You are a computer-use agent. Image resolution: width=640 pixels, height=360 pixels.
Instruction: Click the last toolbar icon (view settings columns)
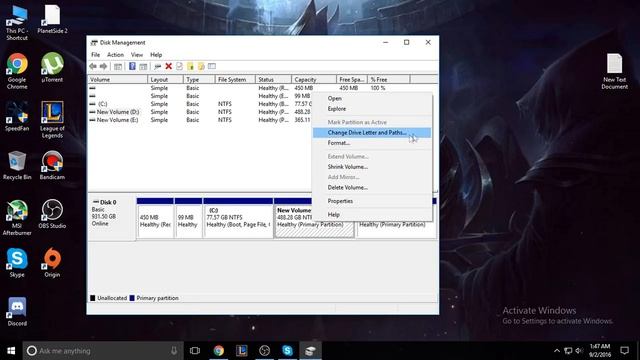[212, 66]
